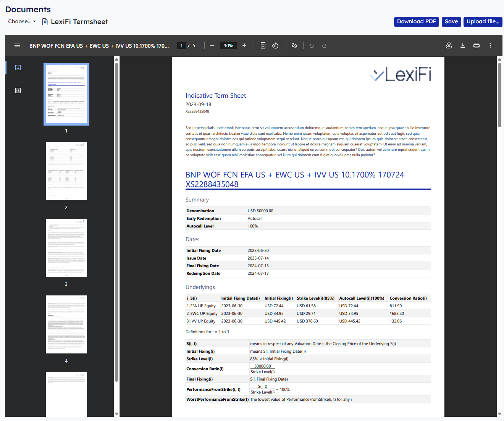The width and height of the screenshot is (504, 421).
Task: Redo the last annotation
Action: point(324,45)
